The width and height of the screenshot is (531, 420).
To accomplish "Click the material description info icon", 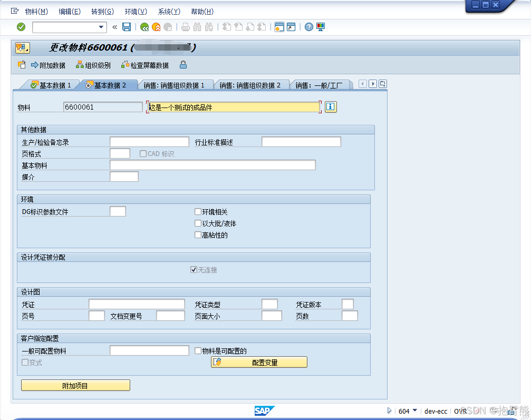I will click(x=331, y=107).
